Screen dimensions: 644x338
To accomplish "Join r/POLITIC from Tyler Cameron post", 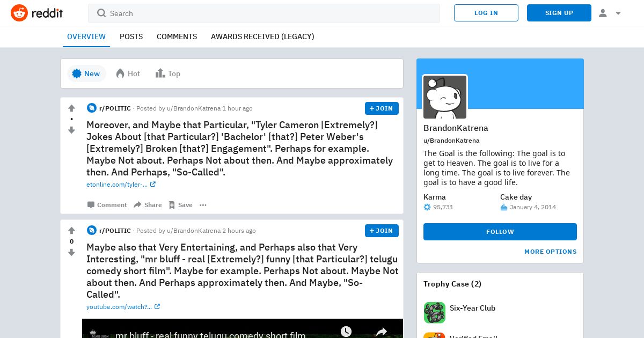I will [x=382, y=108].
